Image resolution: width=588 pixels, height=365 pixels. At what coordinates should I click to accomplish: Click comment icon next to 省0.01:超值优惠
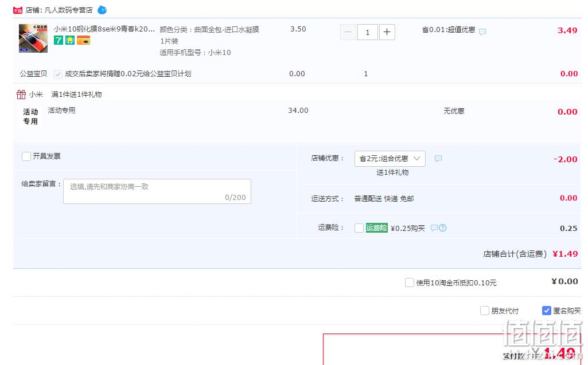[x=482, y=32]
